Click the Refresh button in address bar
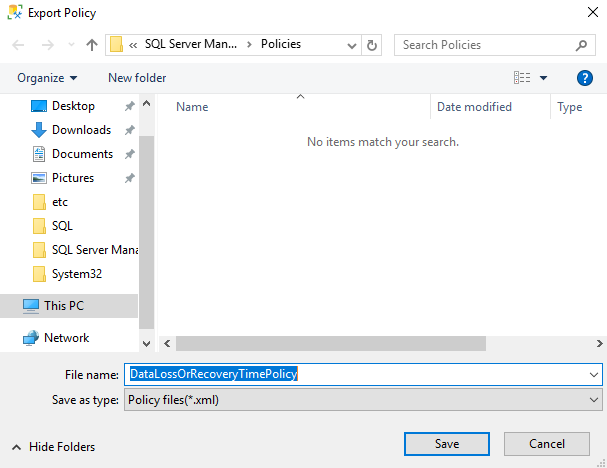The height and width of the screenshot is (468, 607). point(372,45)
